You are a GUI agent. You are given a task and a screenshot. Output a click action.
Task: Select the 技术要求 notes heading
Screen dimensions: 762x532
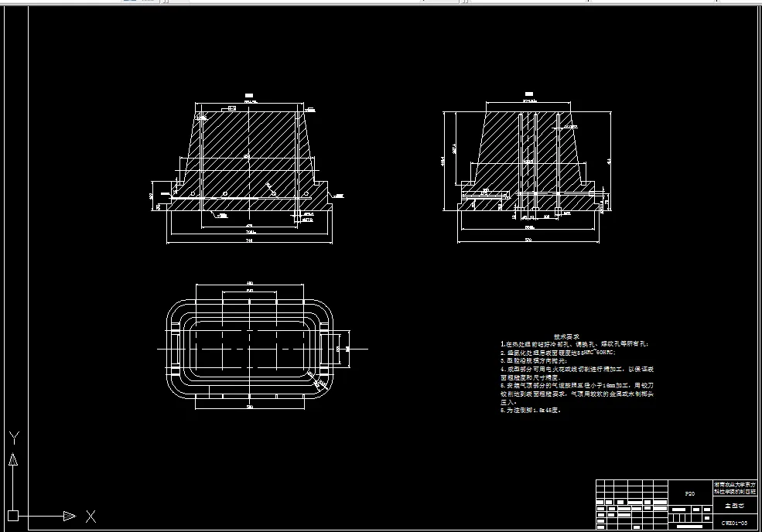pyautogui.click(x=566, y=336)
